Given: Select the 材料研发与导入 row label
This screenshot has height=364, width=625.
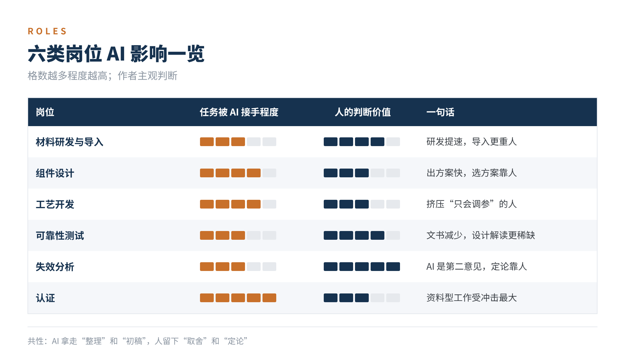Looking at the screenshot, I should click(69, 142).
